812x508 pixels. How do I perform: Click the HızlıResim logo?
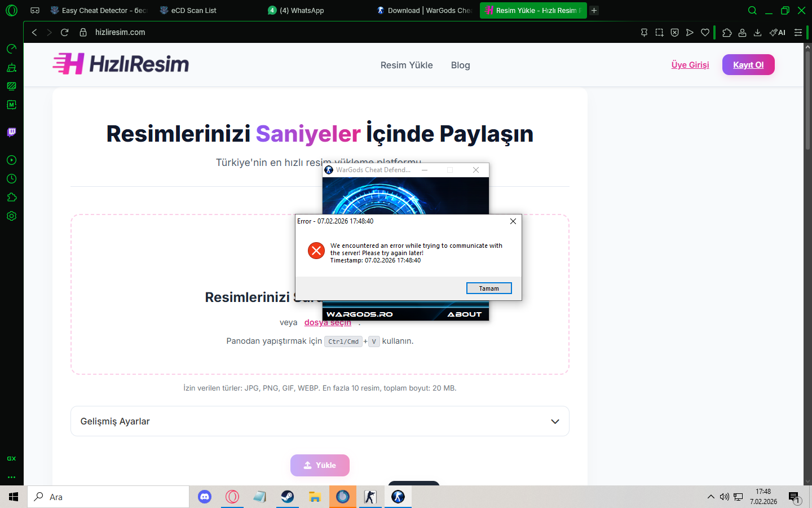tap(121, 64)
